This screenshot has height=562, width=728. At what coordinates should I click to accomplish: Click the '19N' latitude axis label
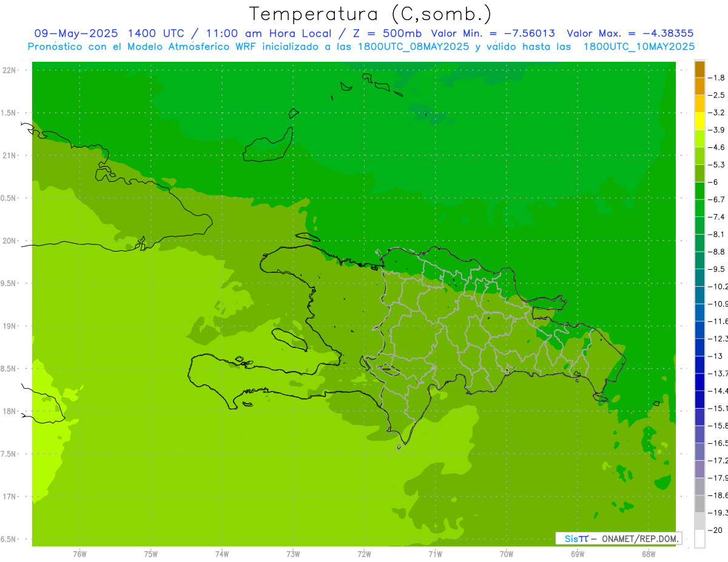tap(9, 326)
